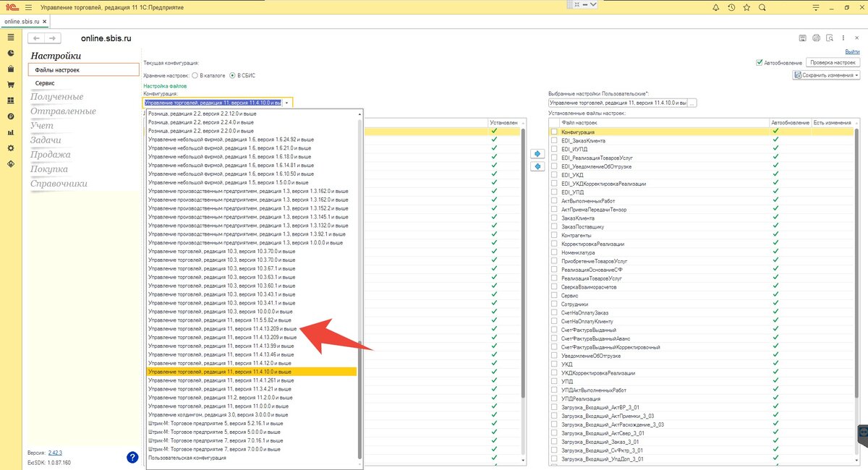Move selected file left with blue arrow
The width and height of the screenshot is (868, 470).
537,167
